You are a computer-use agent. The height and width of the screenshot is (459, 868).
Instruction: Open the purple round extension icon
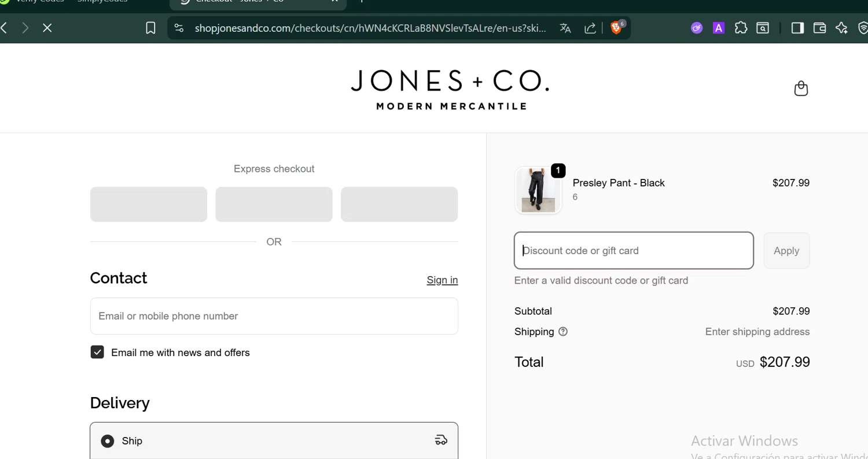697,28
